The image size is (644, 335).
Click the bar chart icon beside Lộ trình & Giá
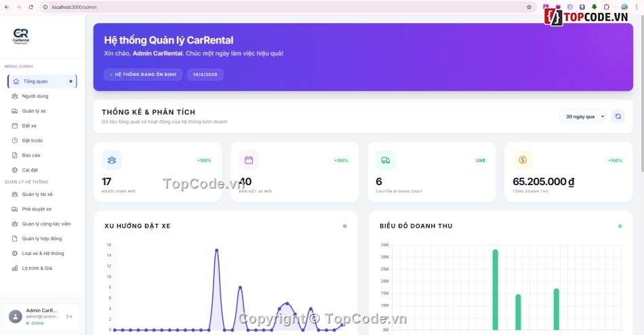tap(15, 269)
